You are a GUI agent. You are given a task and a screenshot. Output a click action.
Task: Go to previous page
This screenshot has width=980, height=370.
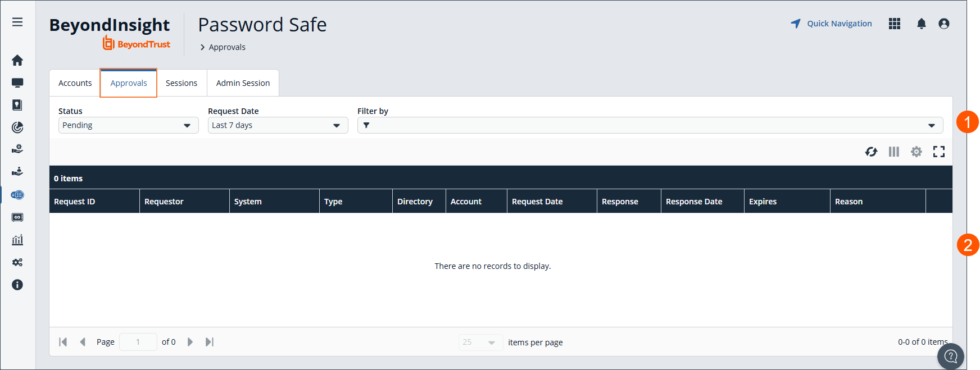tap(83, 342)
